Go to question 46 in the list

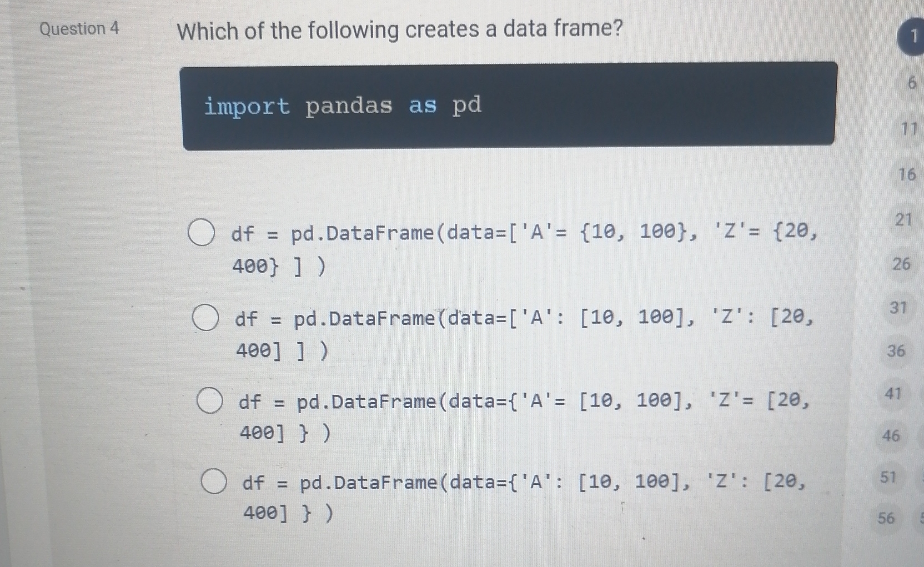(x=892, y=438)
